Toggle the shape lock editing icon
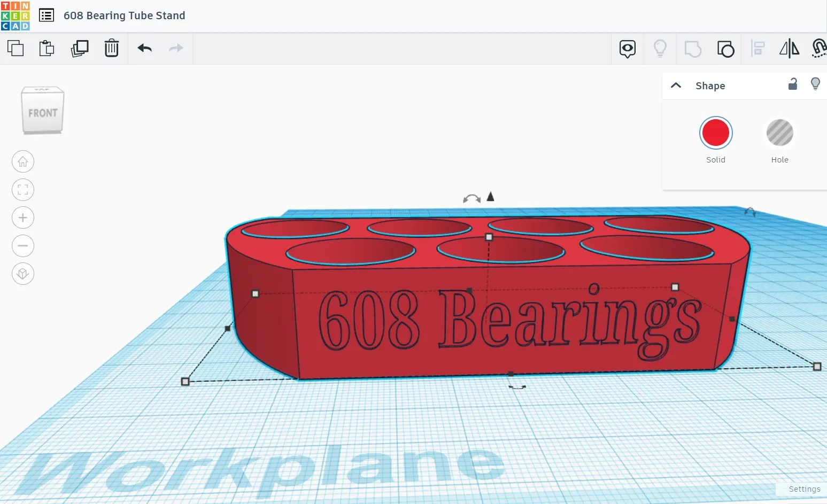 tap(793, 84)
